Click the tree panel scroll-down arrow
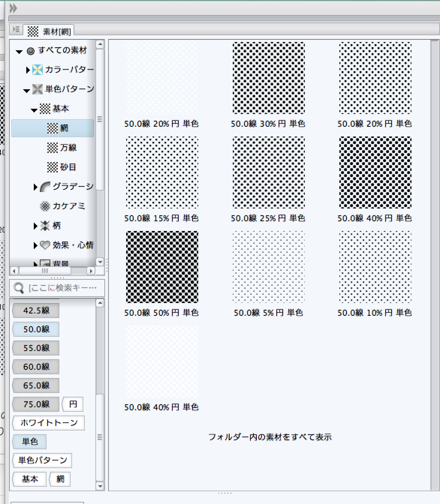440x504 pixels. (x=100, y=262)
